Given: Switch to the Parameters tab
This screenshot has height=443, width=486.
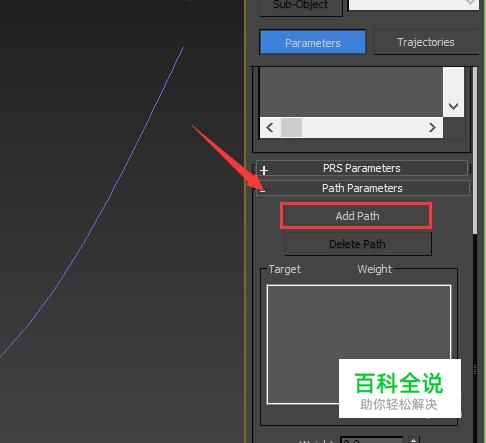Looking at the screenshot, I should pyautogui.click(x=312, y=42).
